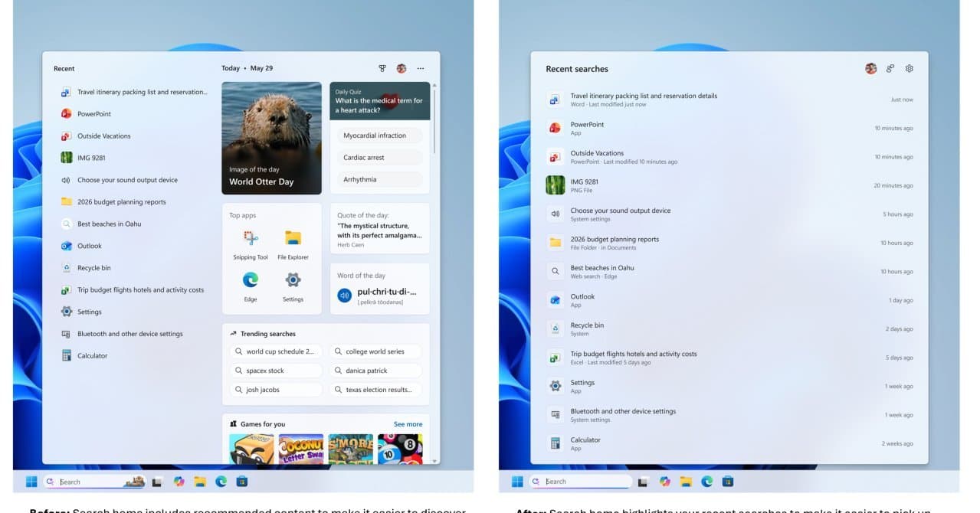Choose Arrhythmia quiz answer
980x513 pixels.
[x=380, y=180]
